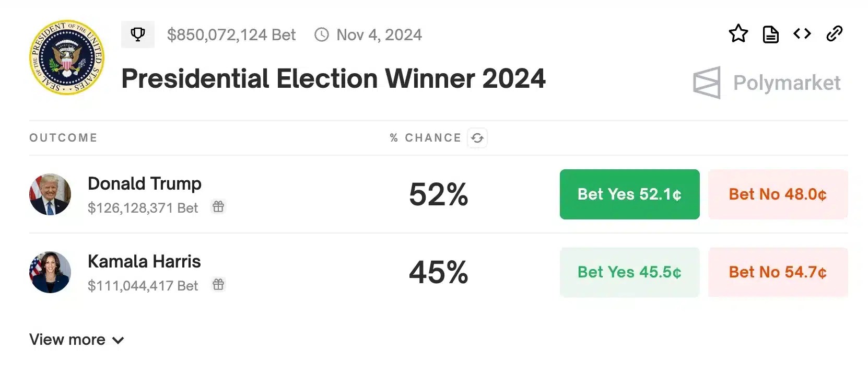Click gift icon under Donald Trump
This screenshot has height=372, width=868.
pyautogui.click(x=218, y=207)
